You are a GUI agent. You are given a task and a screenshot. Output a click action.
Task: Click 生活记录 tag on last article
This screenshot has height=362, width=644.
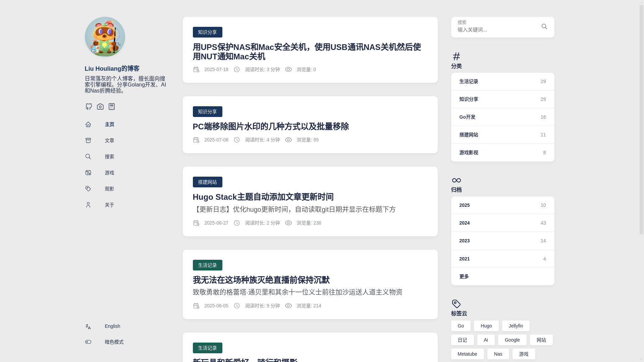point(207,348)
